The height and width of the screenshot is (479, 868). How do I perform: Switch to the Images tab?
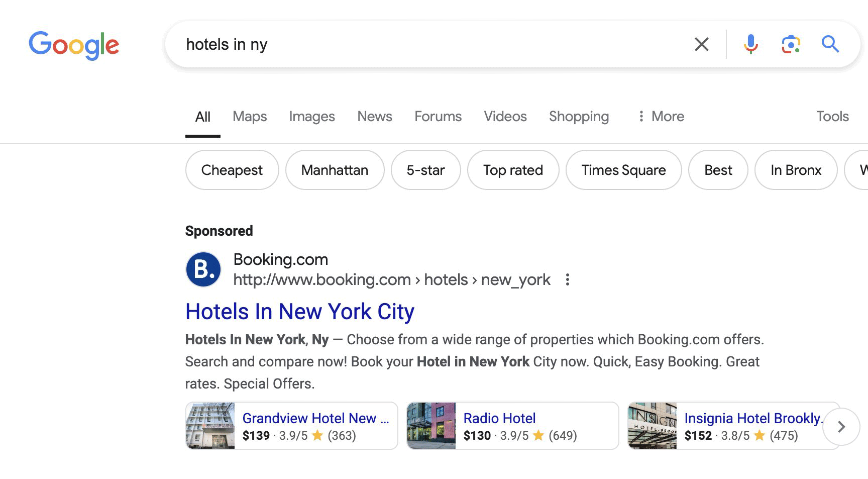pyautogui.click(x=311, y=117)
